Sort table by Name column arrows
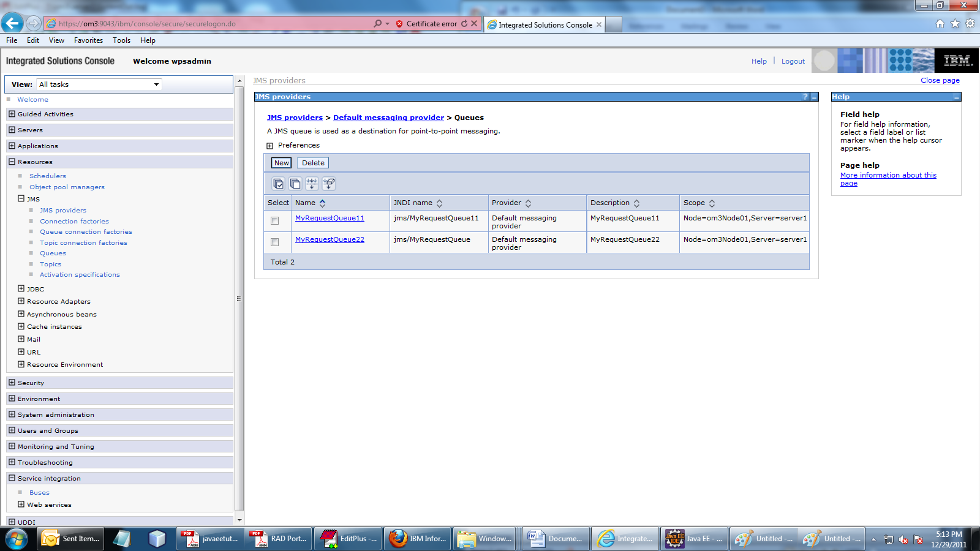Viewport: 980px width, 551px height. pos(322,203)
